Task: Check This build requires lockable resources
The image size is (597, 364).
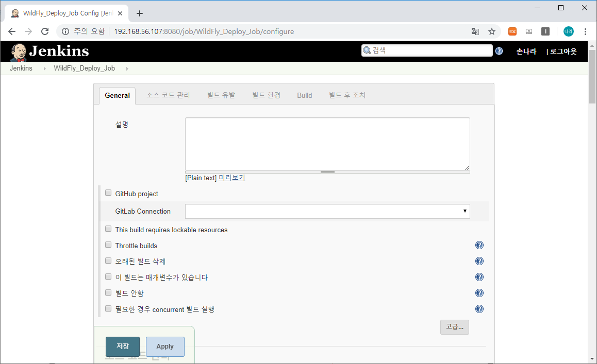Action: 108,229
